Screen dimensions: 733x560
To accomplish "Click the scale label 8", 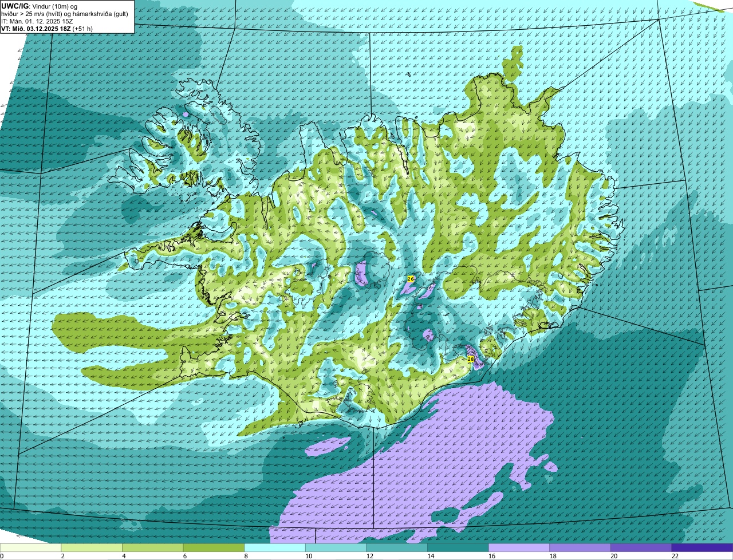I will click(246, 557).
